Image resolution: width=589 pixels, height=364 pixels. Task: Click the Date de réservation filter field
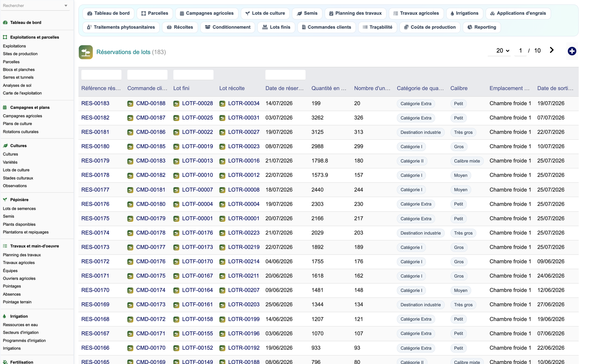point(285,75)
